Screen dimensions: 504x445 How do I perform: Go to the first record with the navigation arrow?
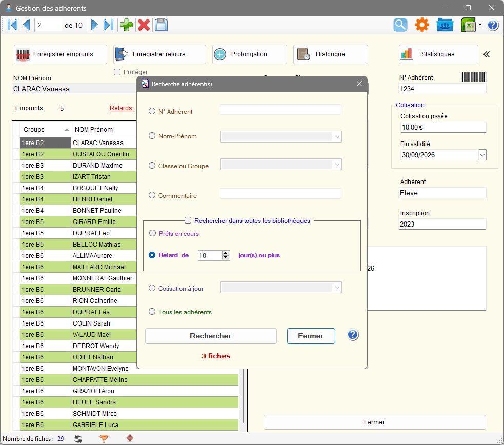pyautogui.click(x=12, y=25)
